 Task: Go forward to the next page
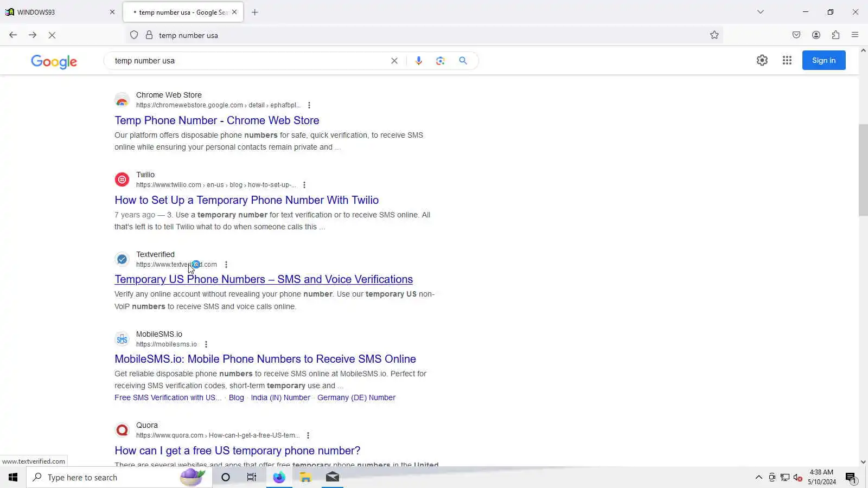33,35
